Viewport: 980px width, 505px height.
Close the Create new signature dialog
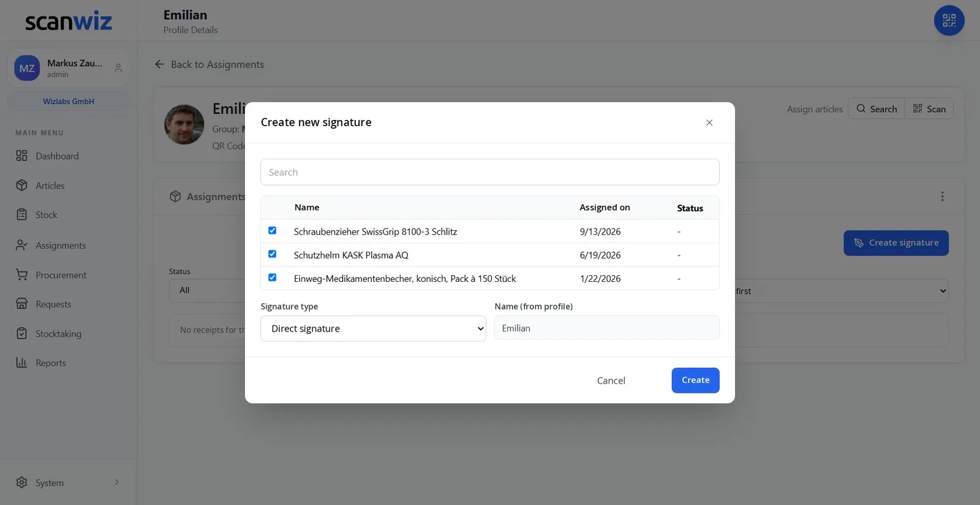pos(709,123)
